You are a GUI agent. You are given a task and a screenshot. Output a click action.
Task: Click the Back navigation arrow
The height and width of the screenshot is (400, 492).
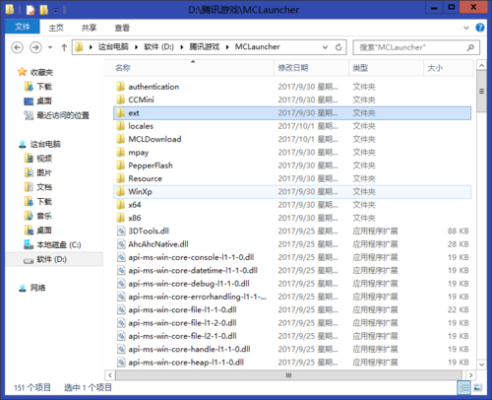point(17,47)
